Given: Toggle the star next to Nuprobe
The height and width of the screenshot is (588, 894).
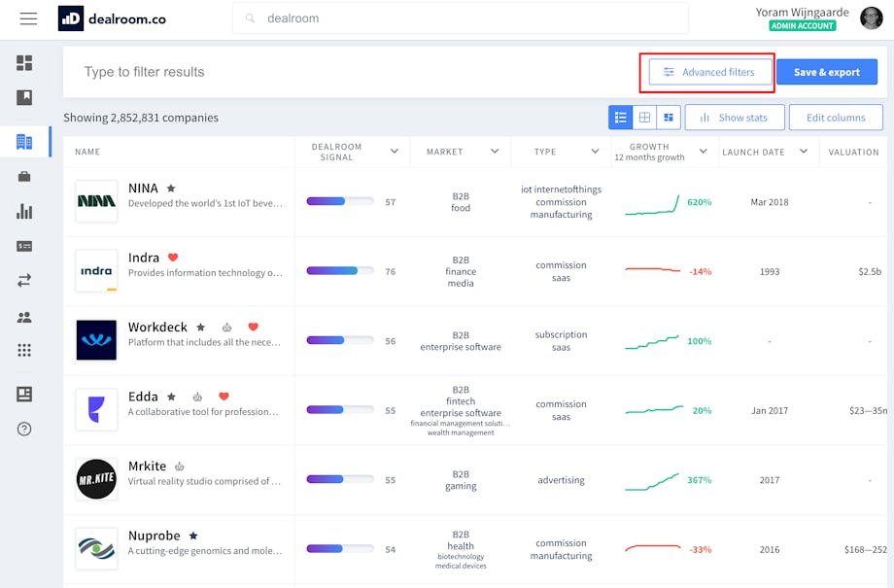Looking at the screenshot, I should (193, 536).
